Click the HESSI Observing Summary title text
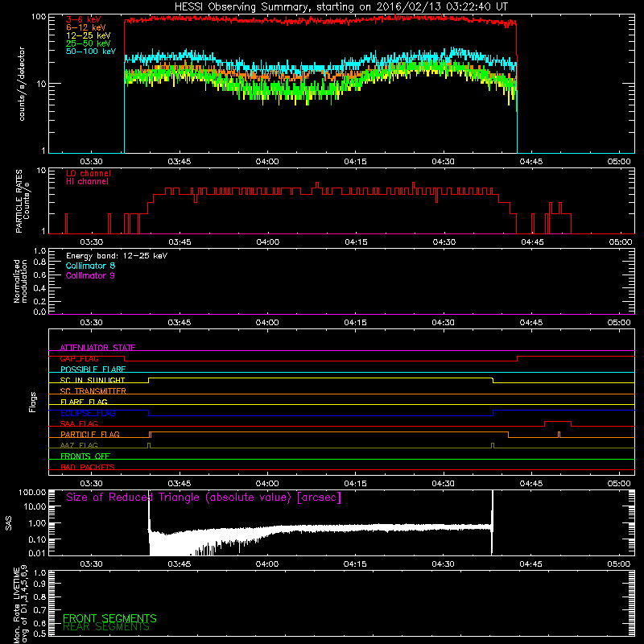The width and height of the screenshot is (644, 644). pyautogui.click(x=341, y=7)
